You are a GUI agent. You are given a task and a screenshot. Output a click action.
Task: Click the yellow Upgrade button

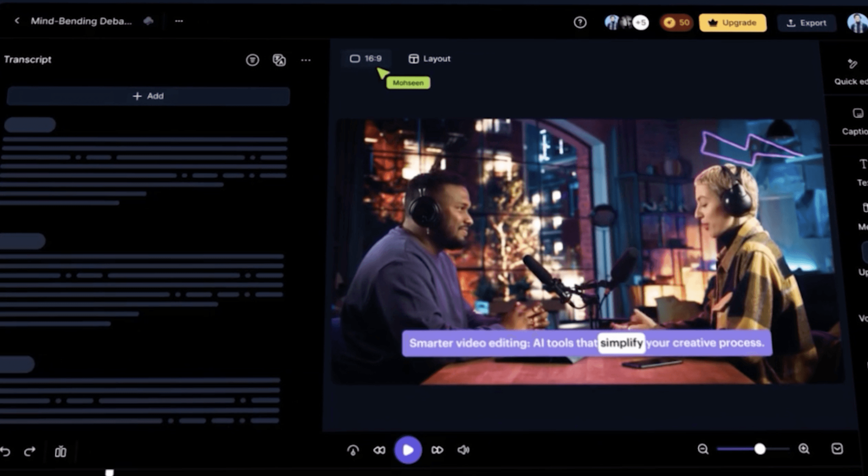[x=732, y=23]
